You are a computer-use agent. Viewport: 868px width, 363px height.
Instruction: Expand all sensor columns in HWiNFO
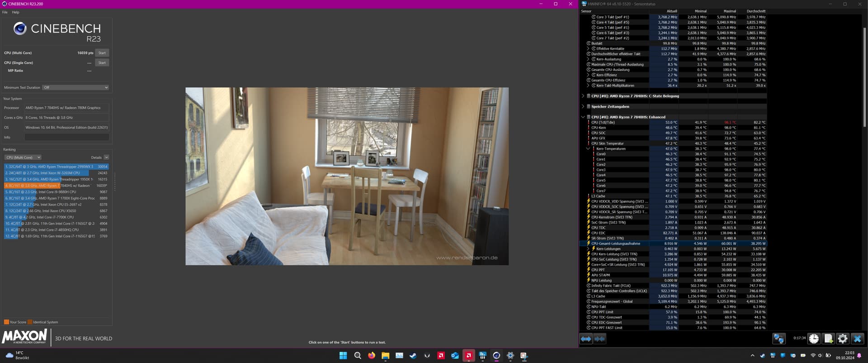pyautogui.click(x=586, y=339)
